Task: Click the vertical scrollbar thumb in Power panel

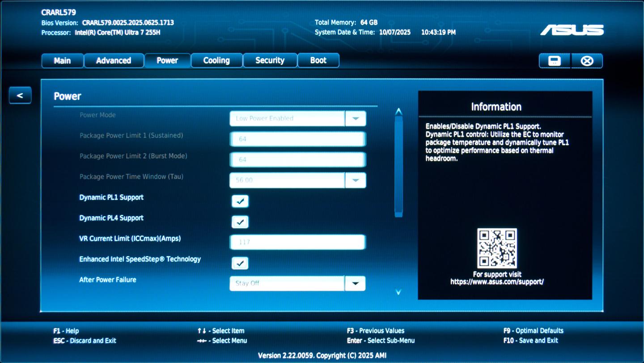Action: point(398,167)
